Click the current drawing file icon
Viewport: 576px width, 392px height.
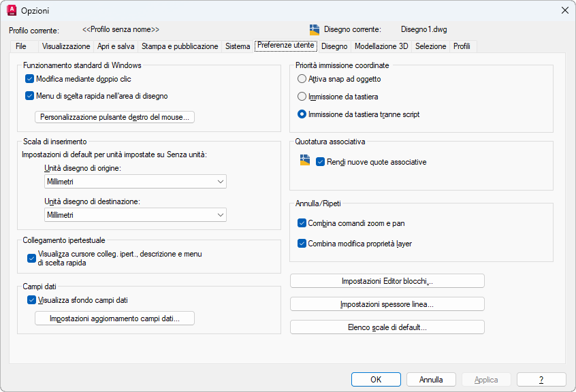pyautogui.click(x=315, y=29)
